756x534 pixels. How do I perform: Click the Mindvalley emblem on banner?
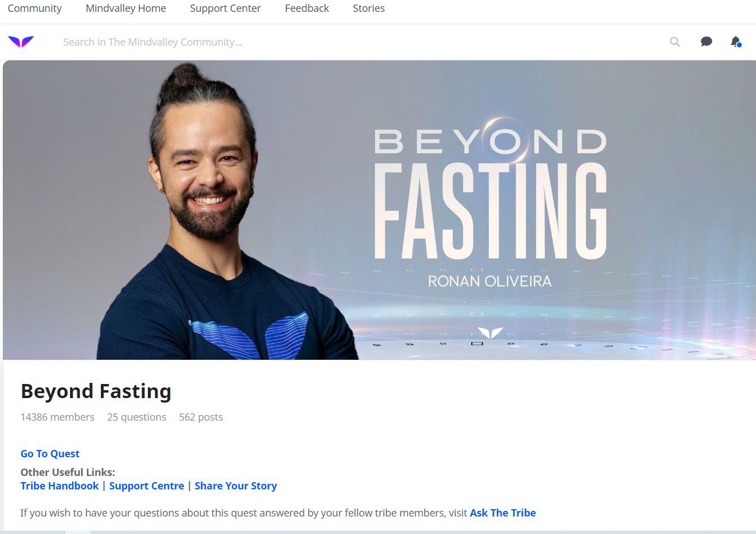pyautogui.click(x=490, y=333)
